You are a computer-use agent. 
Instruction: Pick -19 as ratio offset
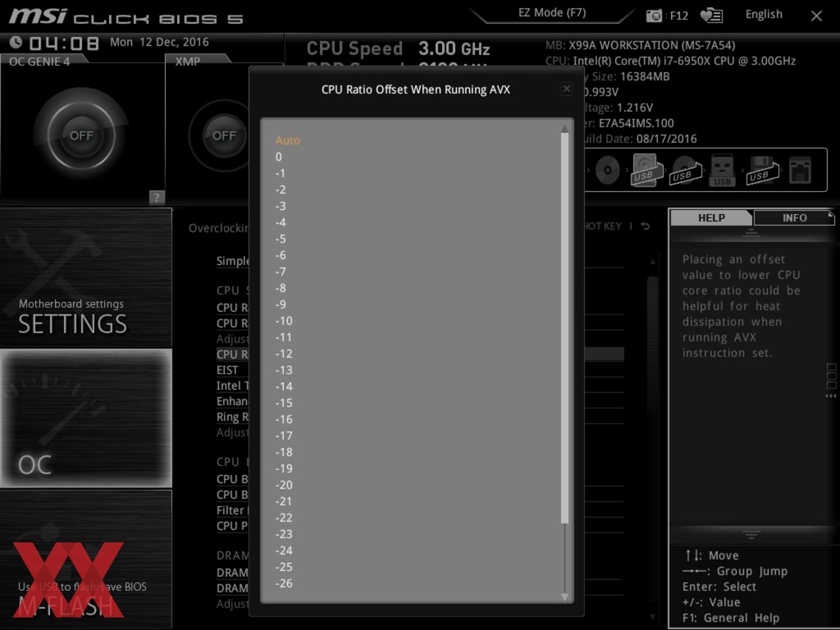pos(283,468)
